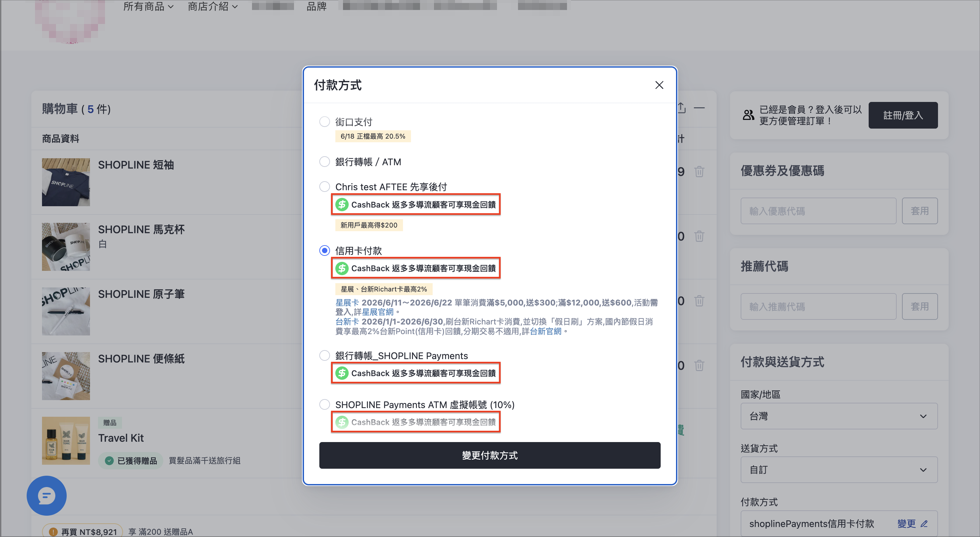Image resolution: width=980 pixels, height=537 pixels.
Task: Click 6/18 正檔最高 20.5% promo tag
Action: [x=373, y=136]
